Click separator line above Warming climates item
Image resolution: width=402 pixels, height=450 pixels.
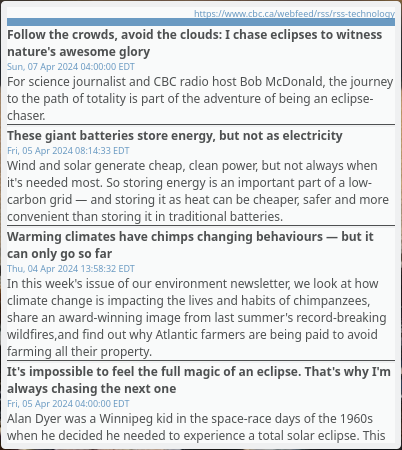(201, 226)
